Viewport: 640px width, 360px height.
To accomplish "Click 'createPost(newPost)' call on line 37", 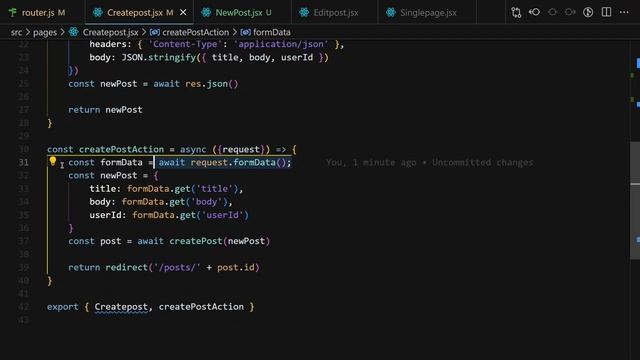I will (220, 241).
